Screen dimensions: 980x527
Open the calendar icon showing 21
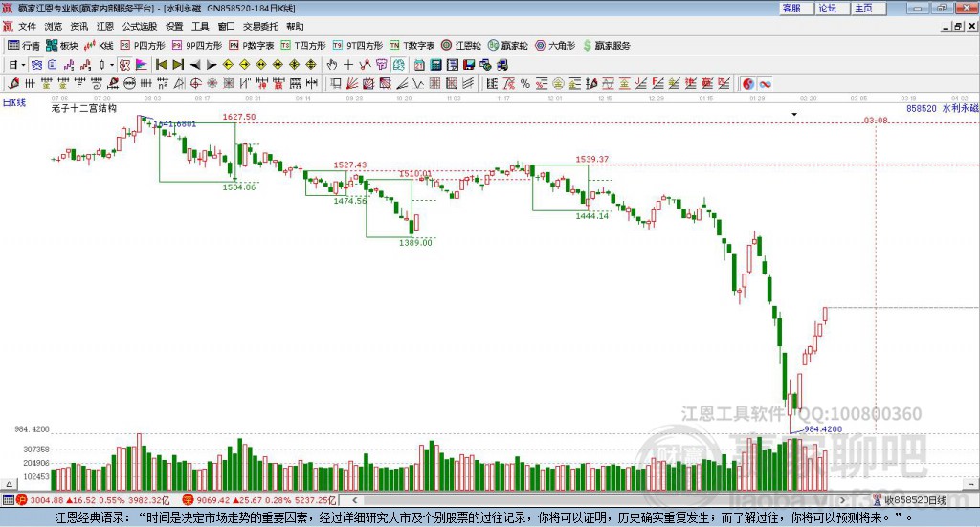[419, 65]
